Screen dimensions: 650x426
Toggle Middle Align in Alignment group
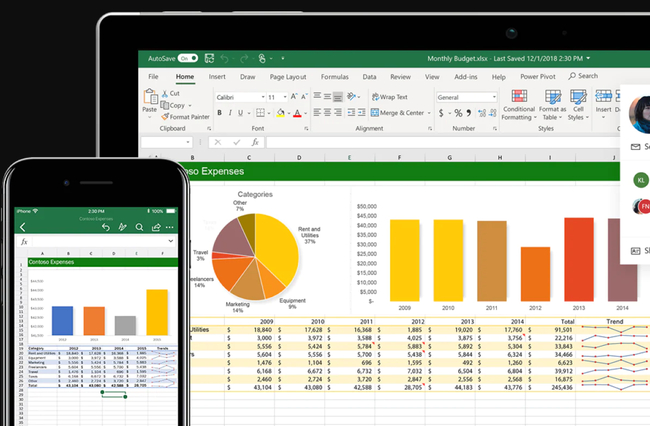click(327, 97)
